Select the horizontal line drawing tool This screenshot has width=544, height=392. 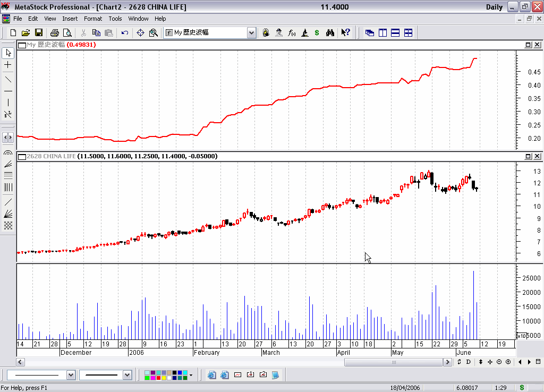click(8, 91)
